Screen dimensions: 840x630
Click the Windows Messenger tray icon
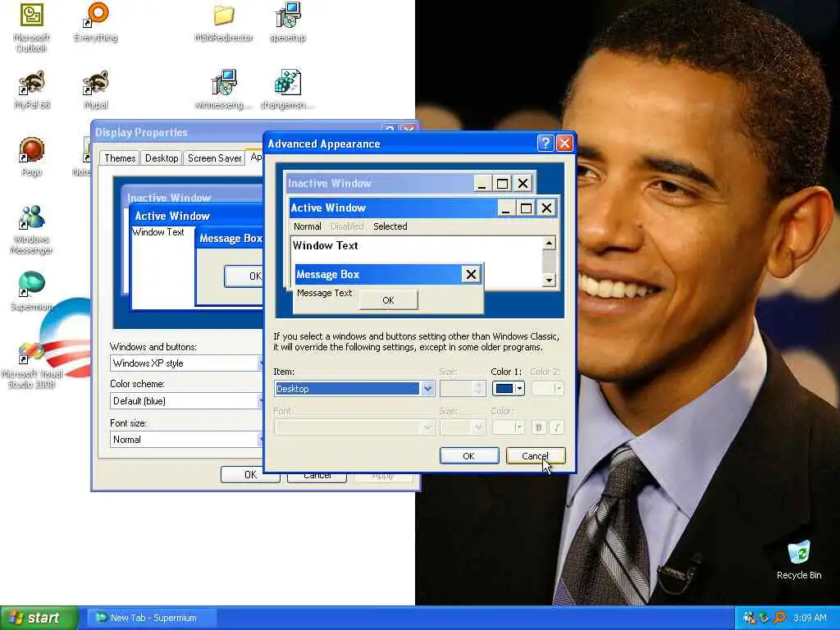(749, 618)
